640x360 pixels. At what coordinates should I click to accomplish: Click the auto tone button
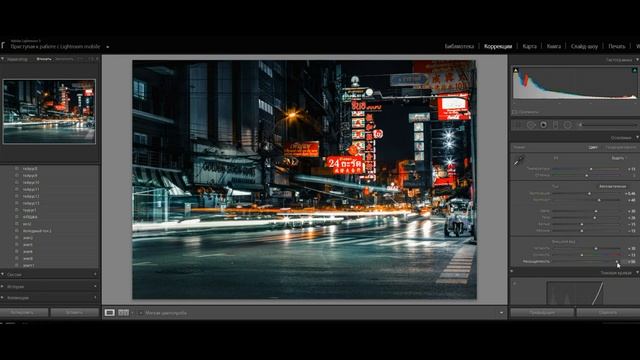tap(612, 187)
